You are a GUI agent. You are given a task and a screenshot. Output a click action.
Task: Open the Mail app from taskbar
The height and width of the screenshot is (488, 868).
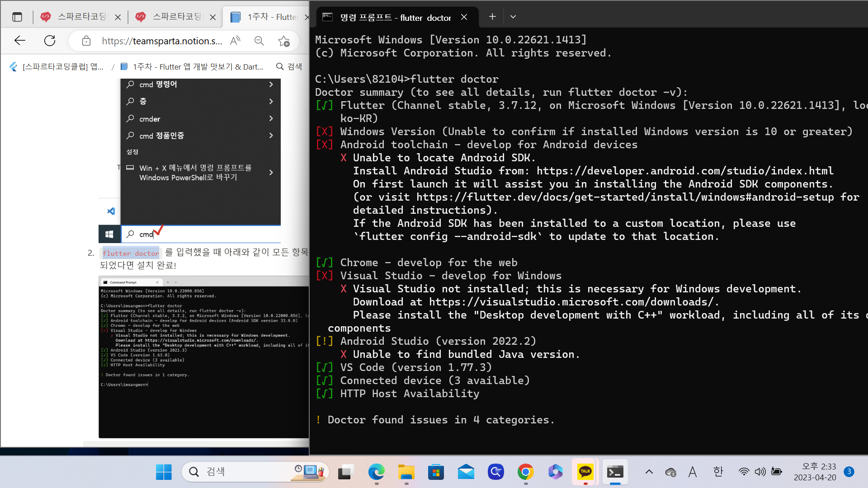[x=466, y=472]
